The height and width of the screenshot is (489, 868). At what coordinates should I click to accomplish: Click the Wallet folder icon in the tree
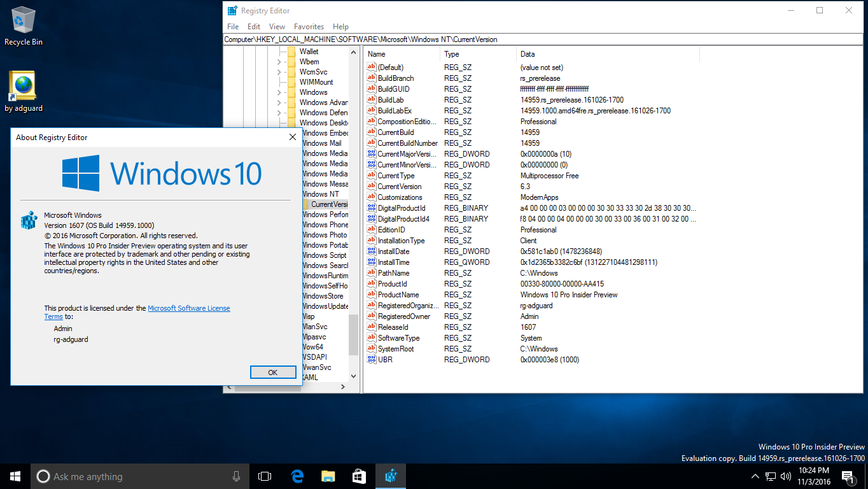coord(292,52)
